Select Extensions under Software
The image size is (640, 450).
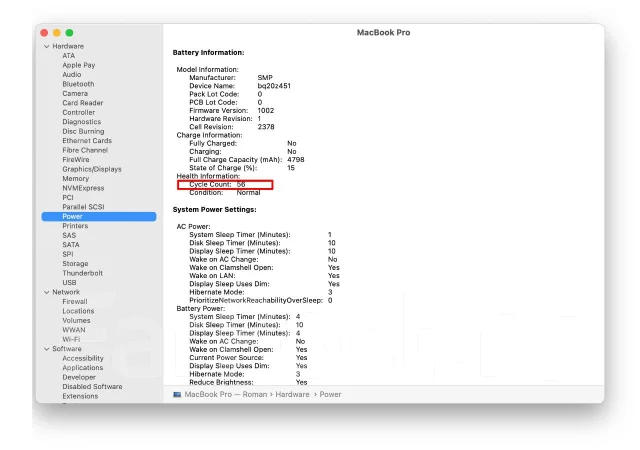pos(80,396)
